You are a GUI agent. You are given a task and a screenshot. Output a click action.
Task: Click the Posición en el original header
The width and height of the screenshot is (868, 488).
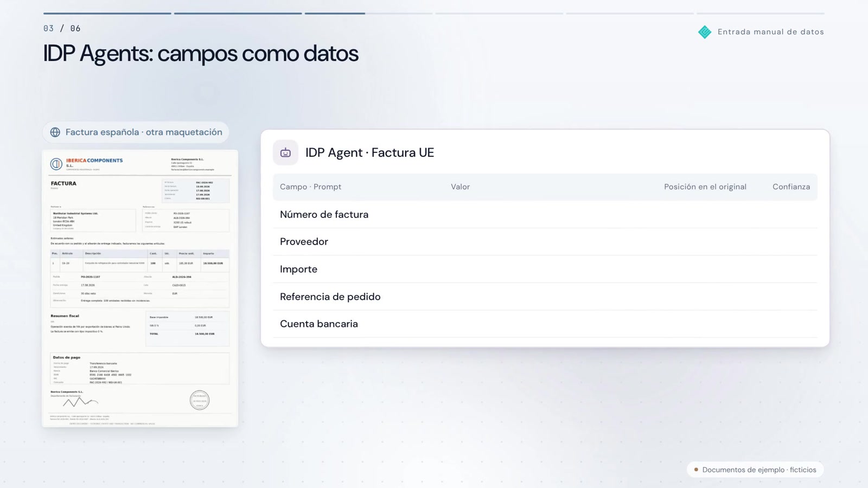[705, 187]
